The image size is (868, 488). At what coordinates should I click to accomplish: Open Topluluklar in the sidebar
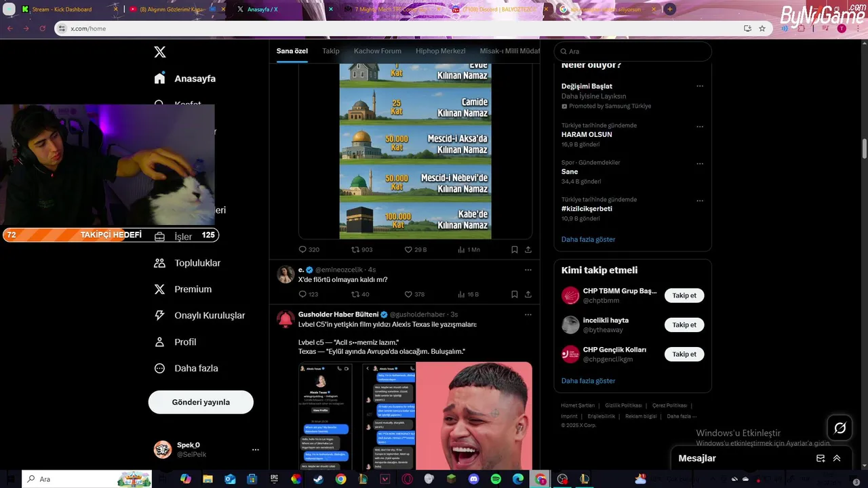[x=187, y=263]
